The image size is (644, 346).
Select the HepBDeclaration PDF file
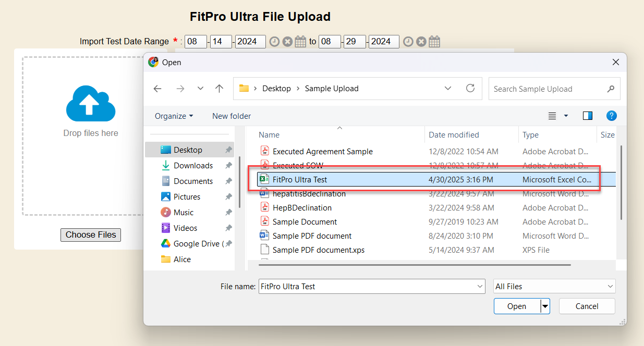click(x=302, y=208)
